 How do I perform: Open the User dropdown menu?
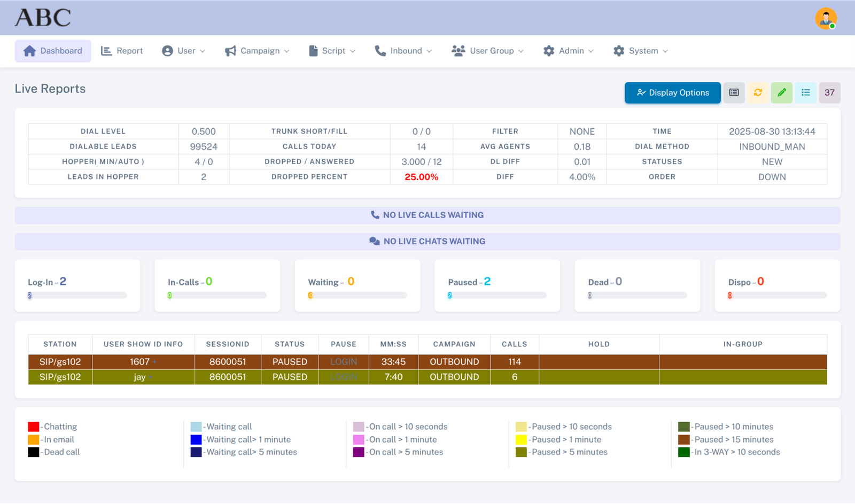(184, 50)
